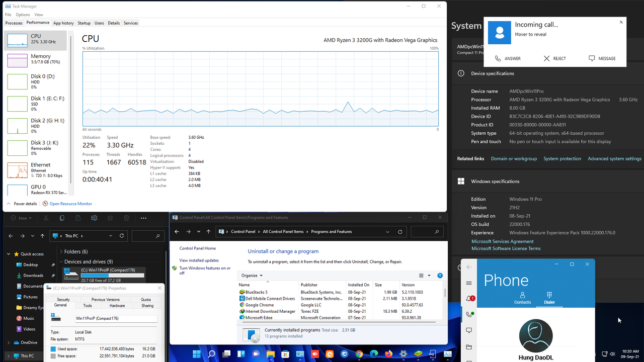
Task: Click Turn Windows features on or off
Action: (205, 270)
